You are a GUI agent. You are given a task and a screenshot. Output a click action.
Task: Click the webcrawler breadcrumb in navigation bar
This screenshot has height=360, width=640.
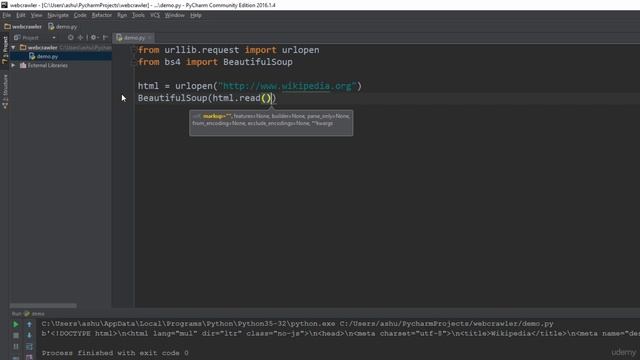tap(23, 27)
